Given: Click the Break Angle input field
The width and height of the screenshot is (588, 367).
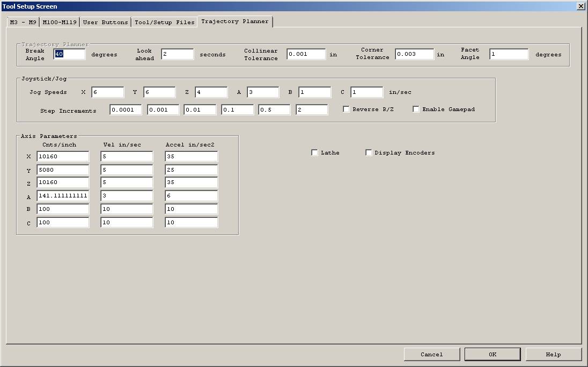Looking at the screenshot, I should coord(69,54).
